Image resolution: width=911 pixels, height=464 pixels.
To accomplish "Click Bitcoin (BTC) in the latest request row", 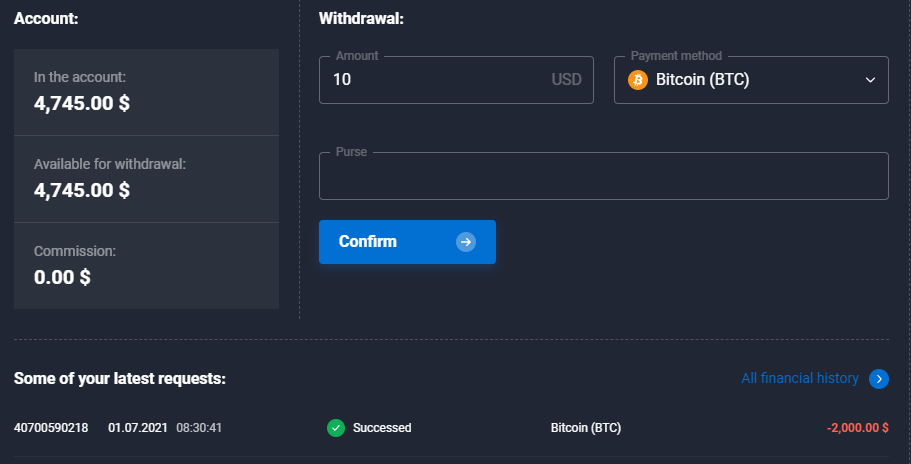I will (x=586, y=428).
